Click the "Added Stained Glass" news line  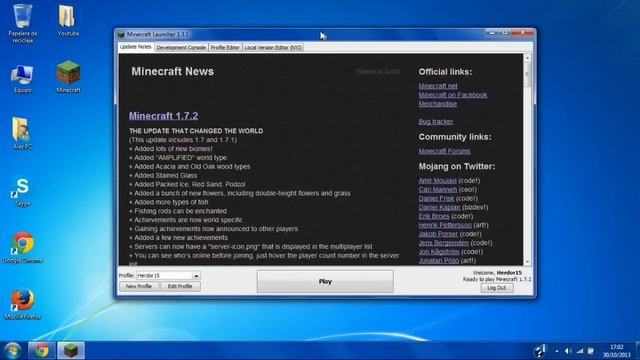pos(163,176)
